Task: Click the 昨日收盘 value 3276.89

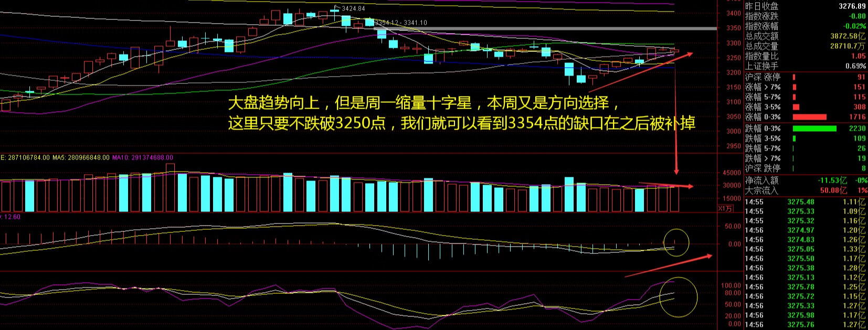Action: 852,6
